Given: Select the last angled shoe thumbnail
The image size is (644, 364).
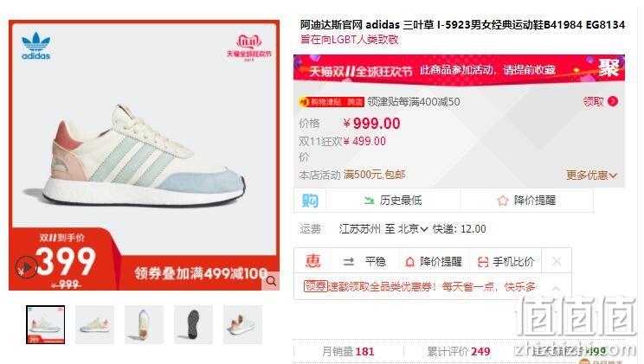Looking at the screenshot, I should click(x=242, y=324).
